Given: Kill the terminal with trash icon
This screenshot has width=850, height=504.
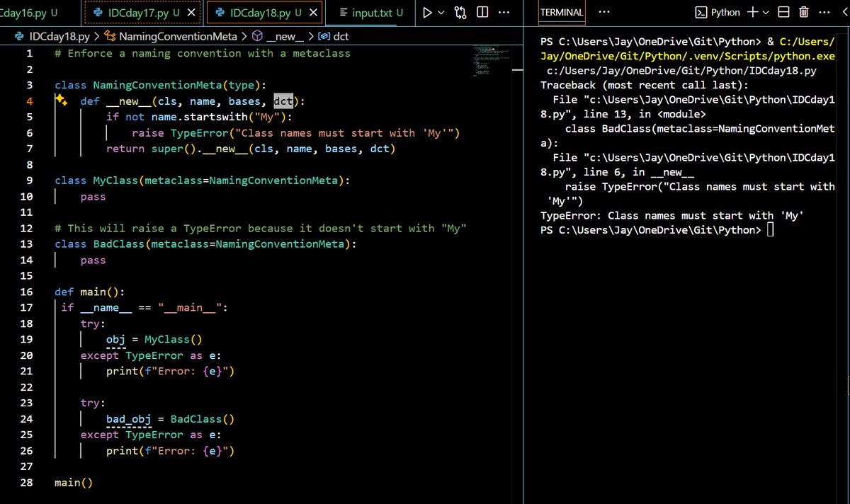Looking at the screenshot, I should (x=803, y=12).
